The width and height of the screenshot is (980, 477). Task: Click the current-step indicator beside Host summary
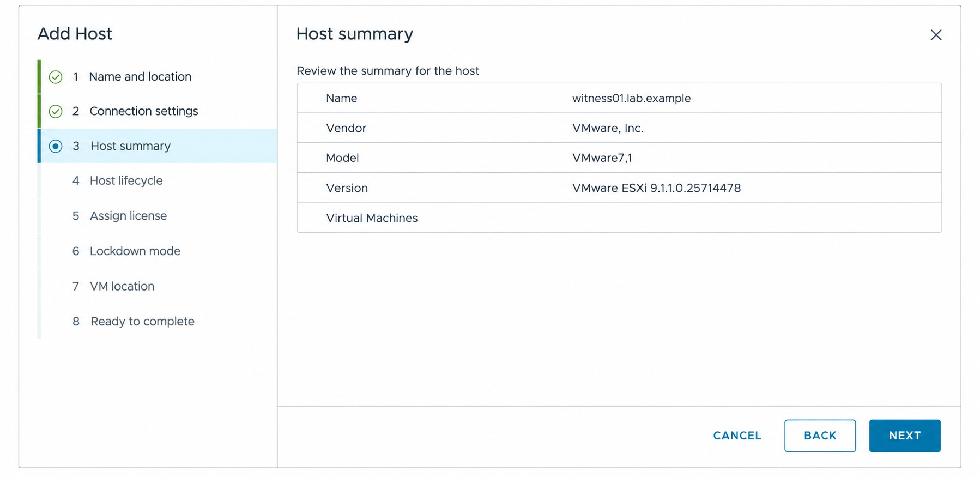(56, 146)
